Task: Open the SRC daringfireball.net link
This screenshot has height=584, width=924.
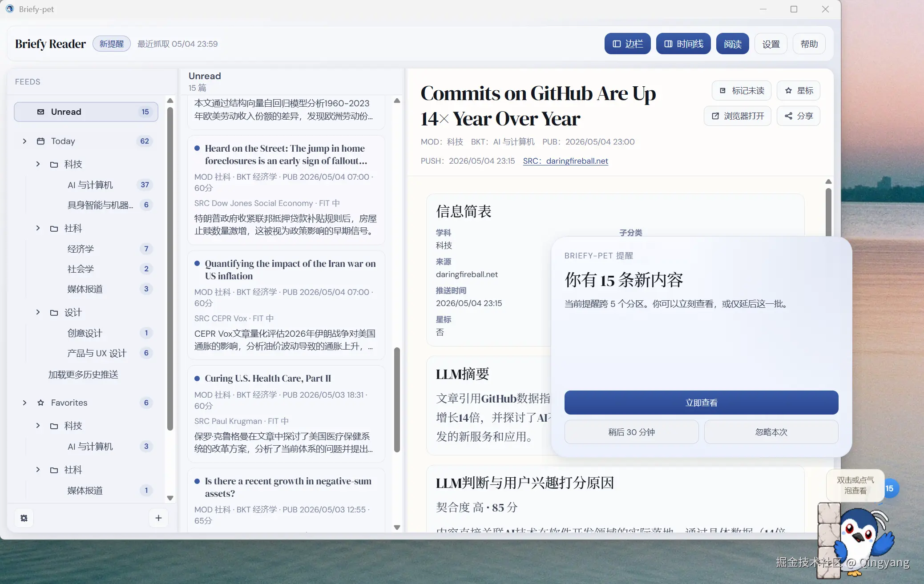Action: point(565,161)
